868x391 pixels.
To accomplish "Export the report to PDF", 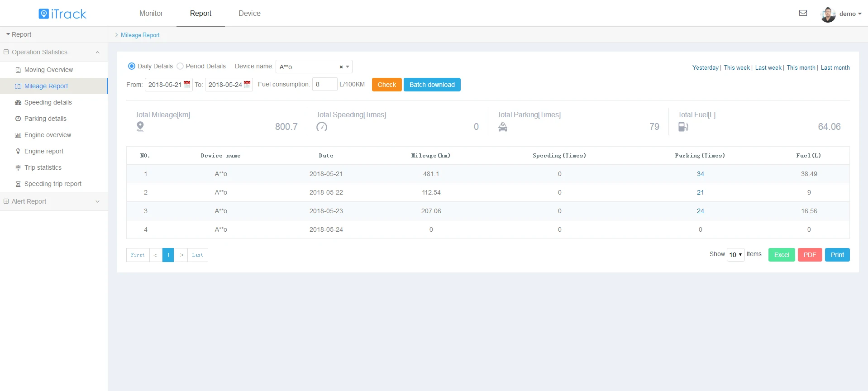I will pos(810,255).
